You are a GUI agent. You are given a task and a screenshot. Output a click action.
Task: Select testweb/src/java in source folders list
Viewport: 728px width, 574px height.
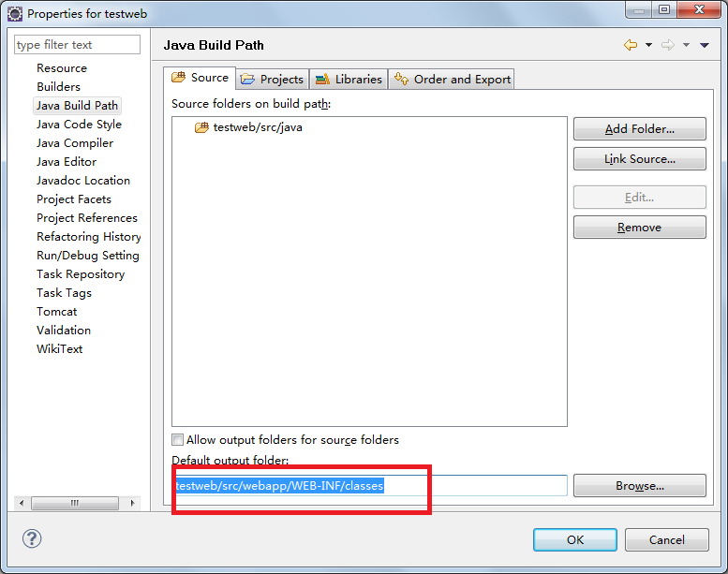[258, 127]
